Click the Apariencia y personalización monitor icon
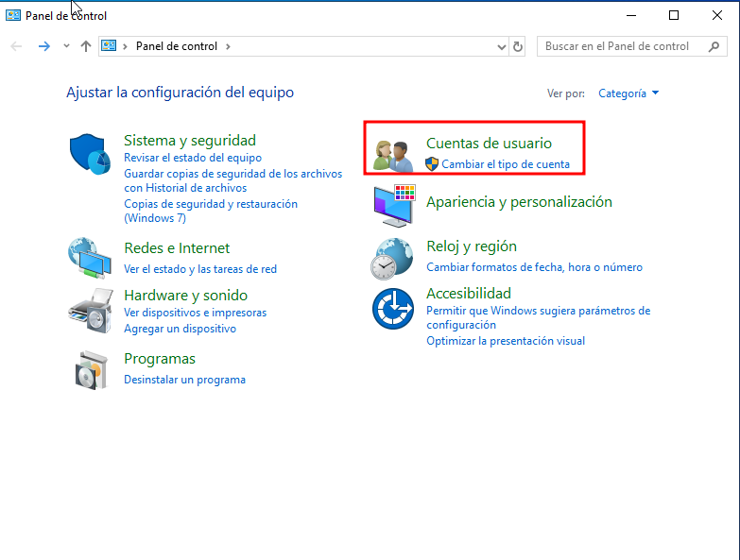 pyautogui.click(x=393, y=205)
